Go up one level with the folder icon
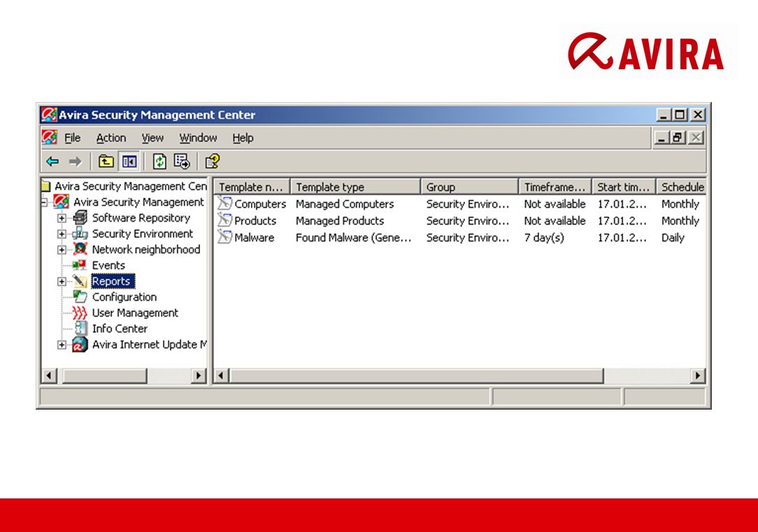758x532 pixels. [x=106, y=161]
